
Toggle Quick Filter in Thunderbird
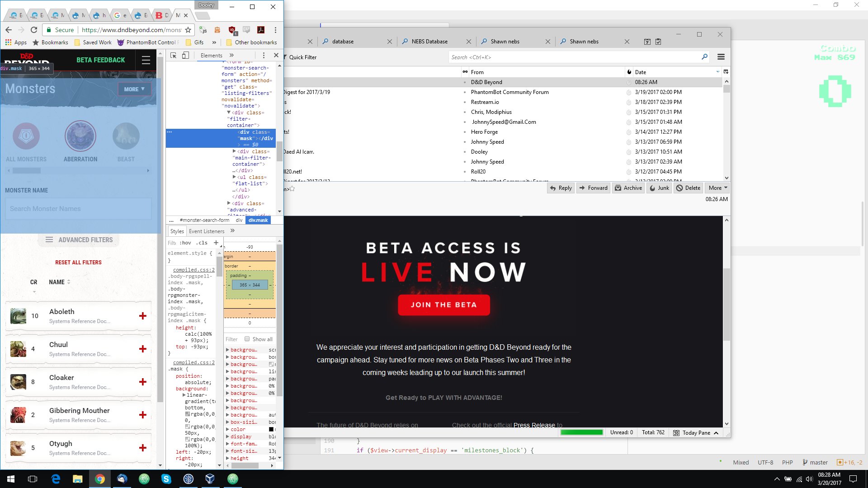pyautogui.click(x=300, y=57)
